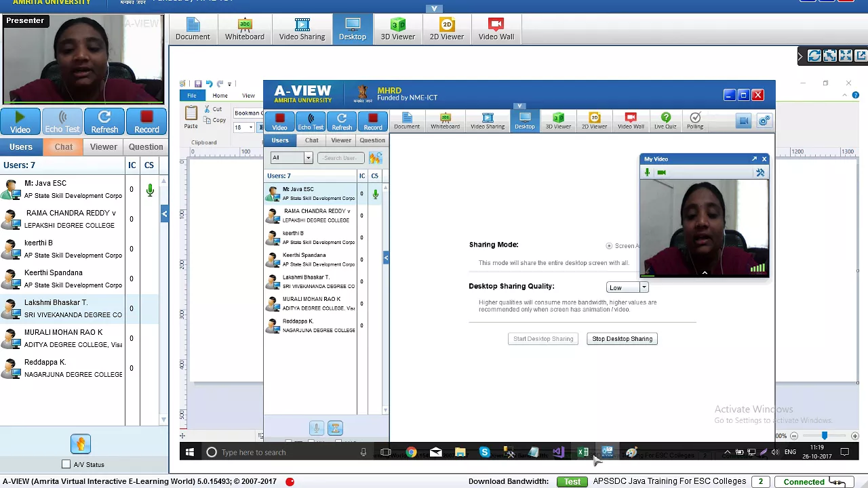Open the Document module in outer A-VIEW toolbar

pyautogui.click(x=193, y=29)
